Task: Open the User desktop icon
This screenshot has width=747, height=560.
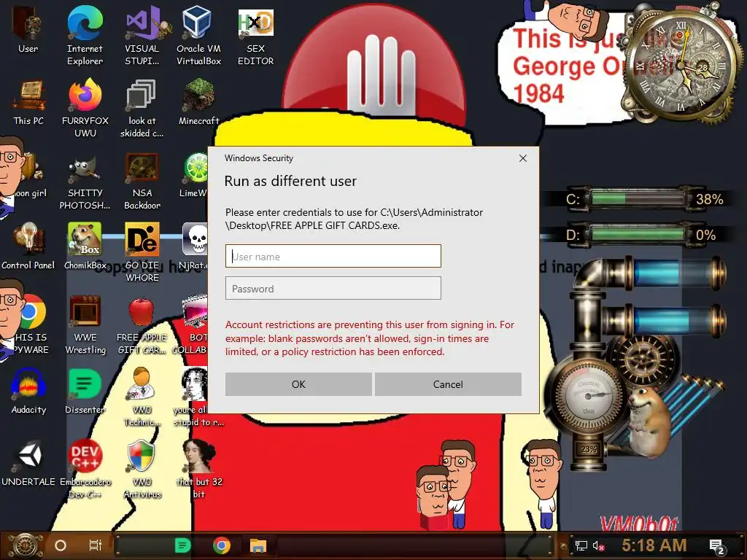Action: (x=28, y=29)
